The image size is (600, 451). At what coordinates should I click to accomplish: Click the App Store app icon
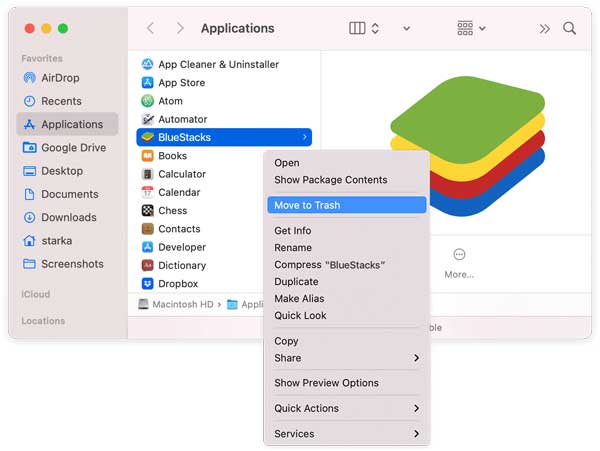click(x=147, y=82)
